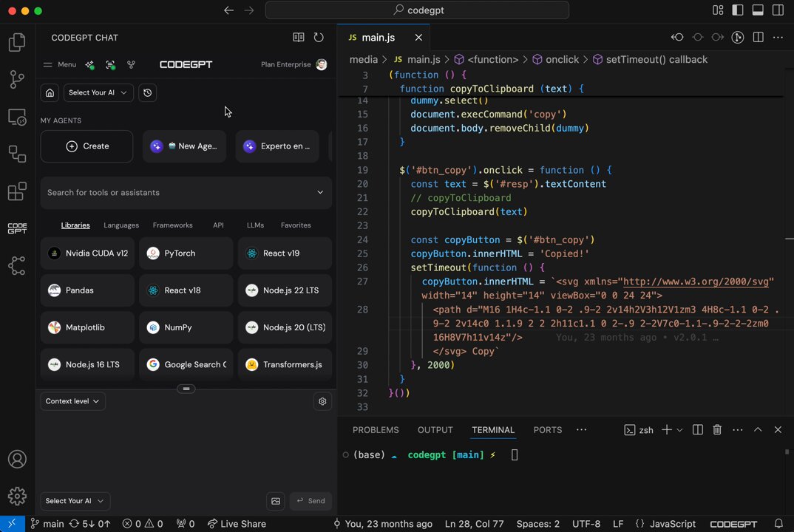
Task: Open the Source Control view
Action: (17, 80)
